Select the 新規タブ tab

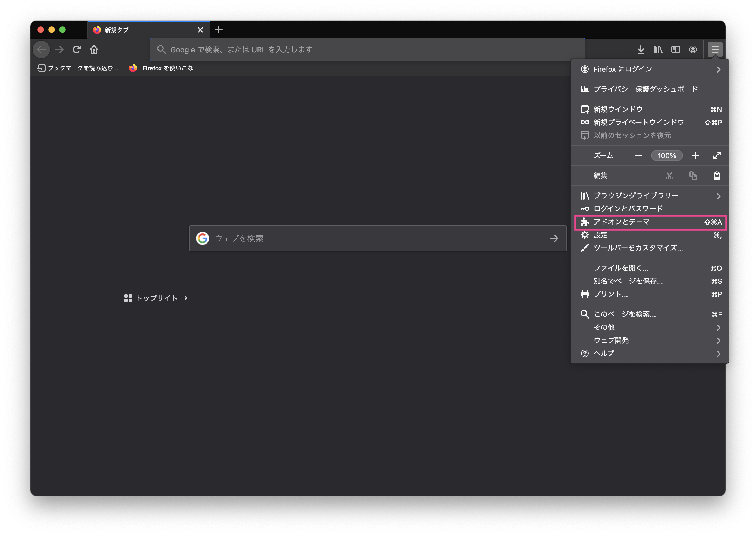[148, 30]
